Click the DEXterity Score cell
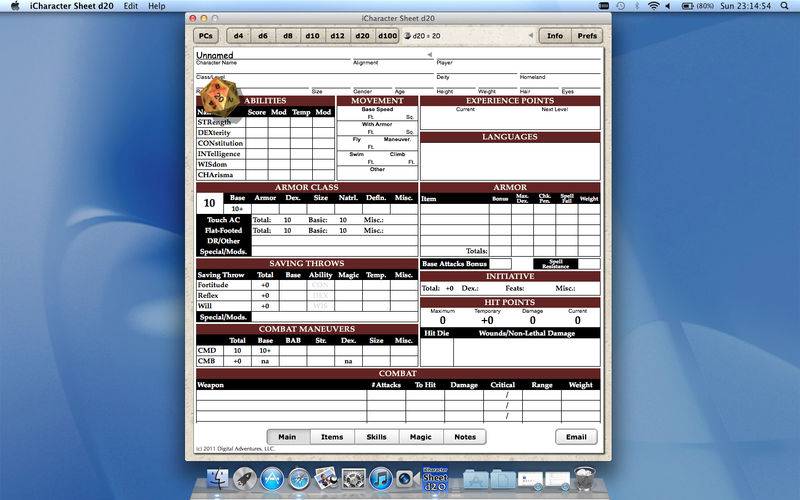This screenshot has height=500, width=800. pyautogui.click(x=257, y=133)
